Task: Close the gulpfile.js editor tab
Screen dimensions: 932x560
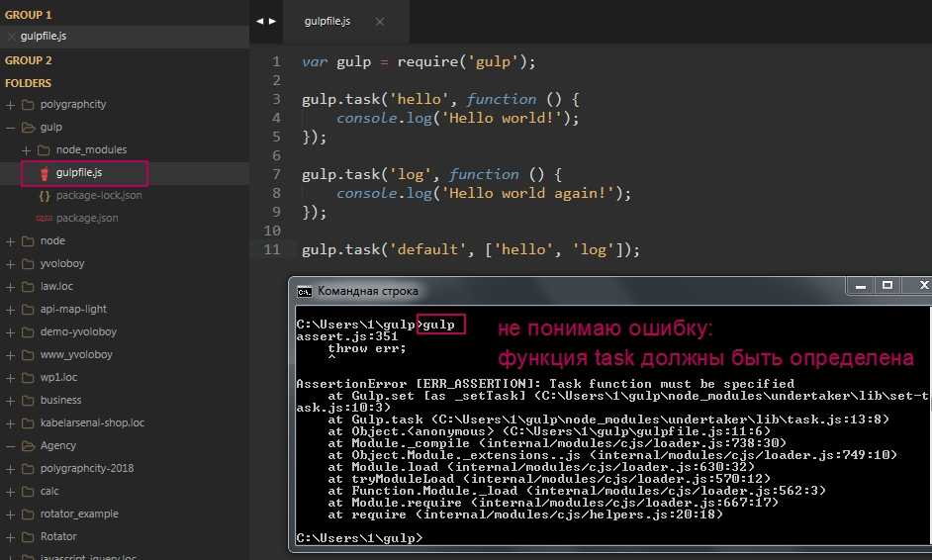Action: tap(379, 21)
